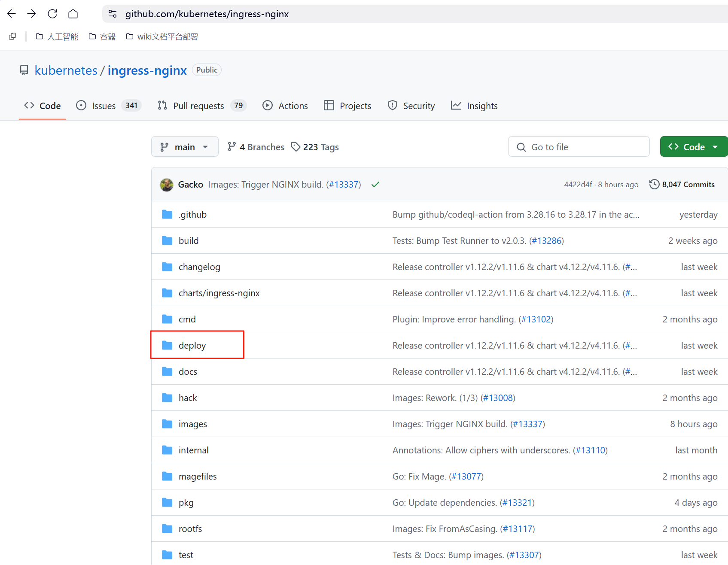
Task: Open the 人工智能 bookmark folder
Action: [57, 36]
